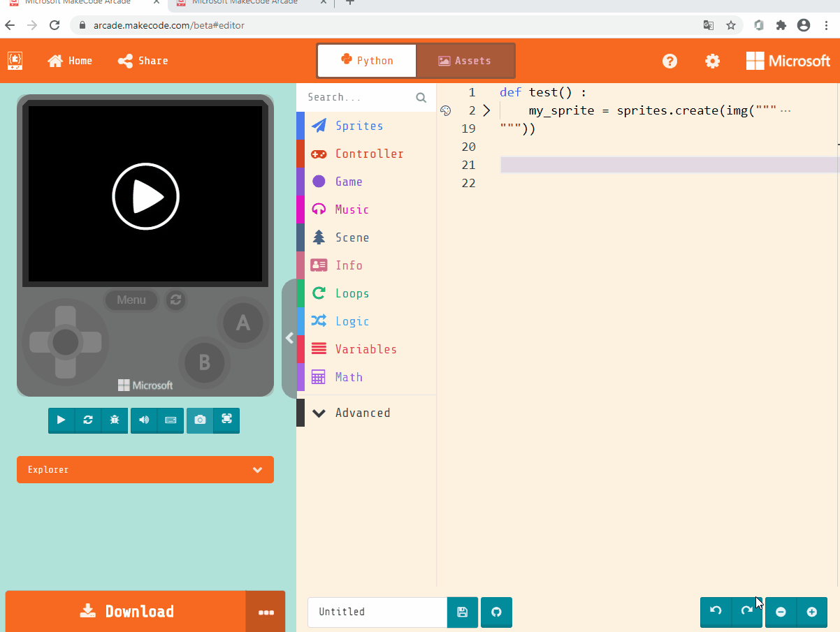The width and height of the screenshot is (840, 632).
Task: Open the browser profile icon
Action: click(x=804, y=25)
